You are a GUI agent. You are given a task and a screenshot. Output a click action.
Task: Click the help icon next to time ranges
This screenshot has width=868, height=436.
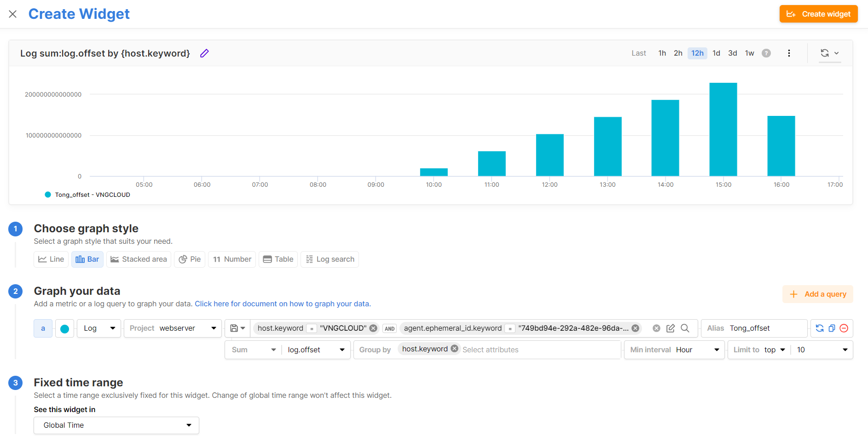[x=766, y=53]
